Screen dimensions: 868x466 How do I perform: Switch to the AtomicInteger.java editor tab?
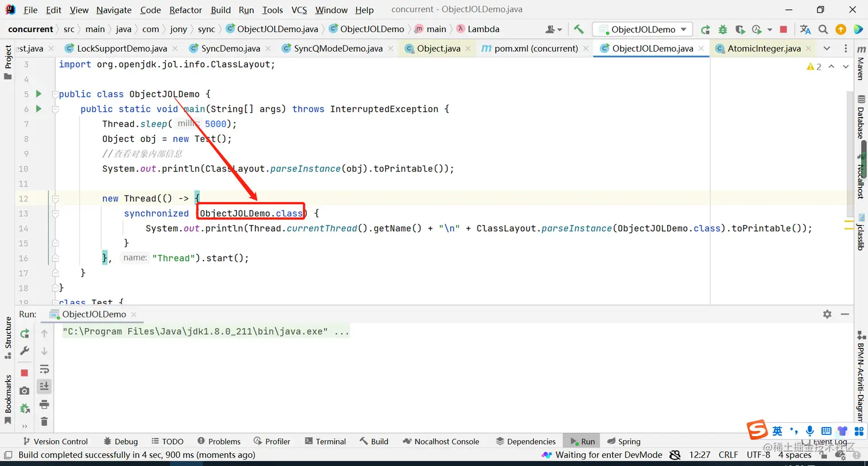pyautogui.click(x=764, y=48)
